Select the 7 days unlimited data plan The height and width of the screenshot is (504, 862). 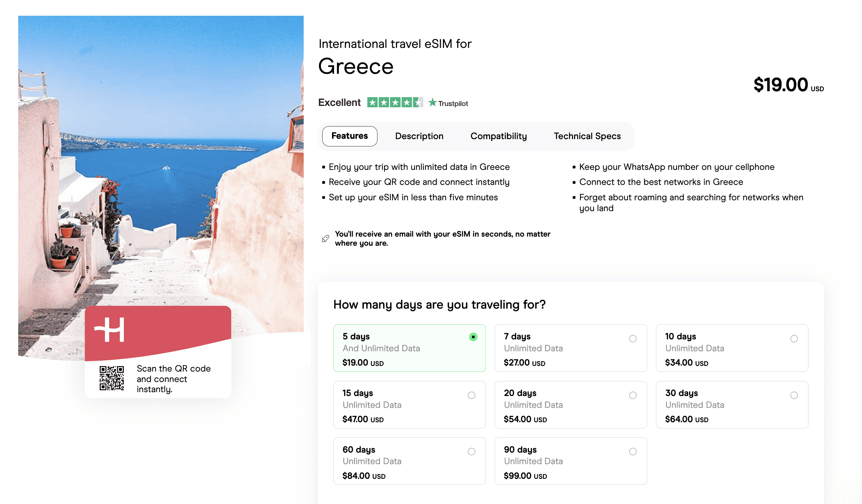[571, 348]
